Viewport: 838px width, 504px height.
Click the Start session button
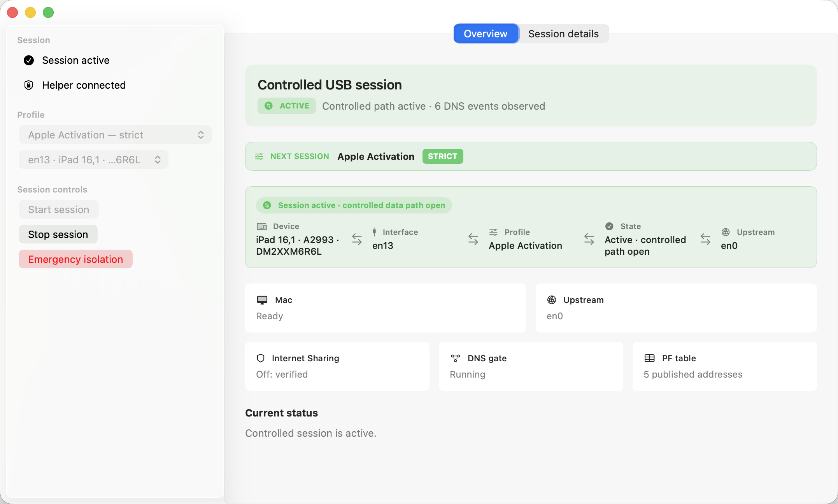[x=58, y=209]
